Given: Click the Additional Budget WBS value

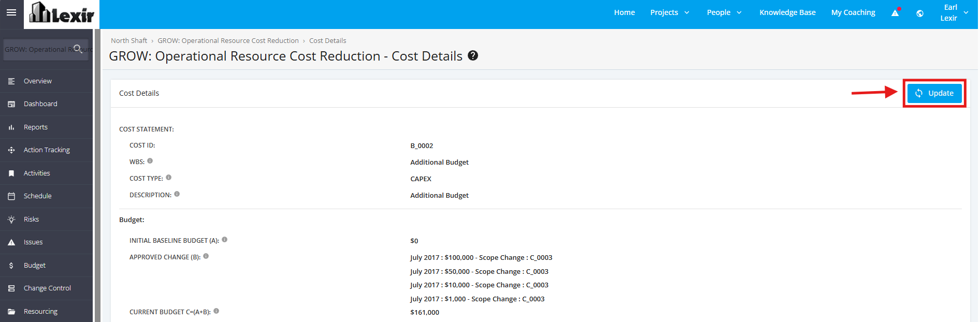Looking at the screenshot, I should click(x=439, y=162).
